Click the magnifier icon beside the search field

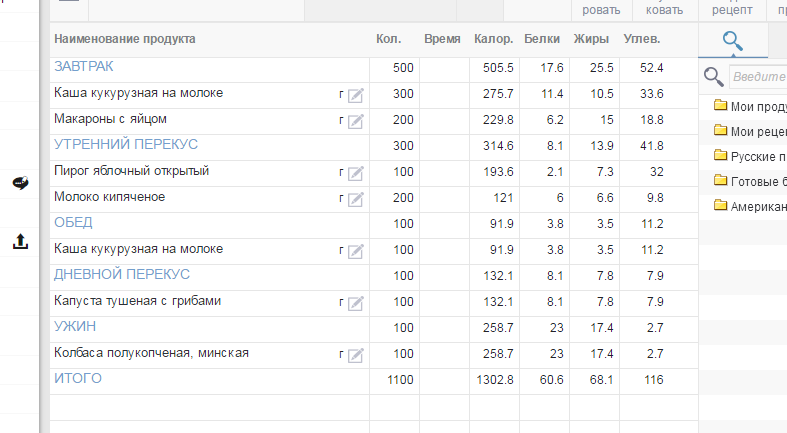[x=713, y=77]
